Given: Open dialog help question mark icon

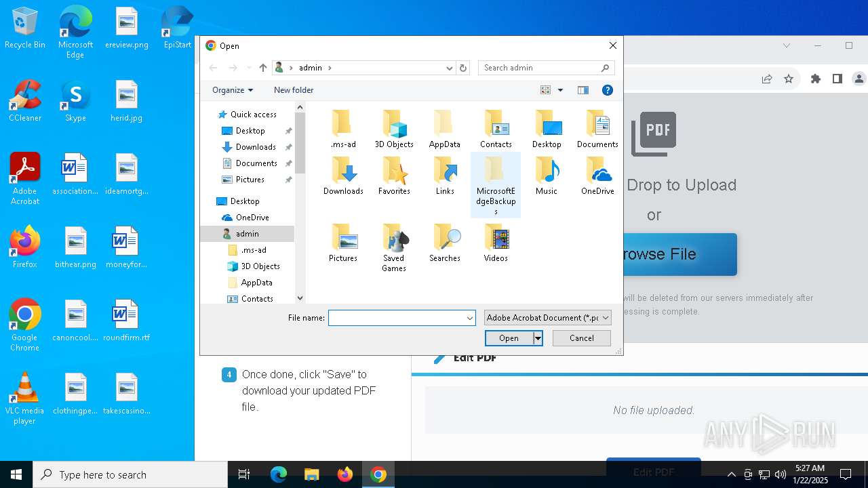Looking at the screenshot, I should coord(608,90).
